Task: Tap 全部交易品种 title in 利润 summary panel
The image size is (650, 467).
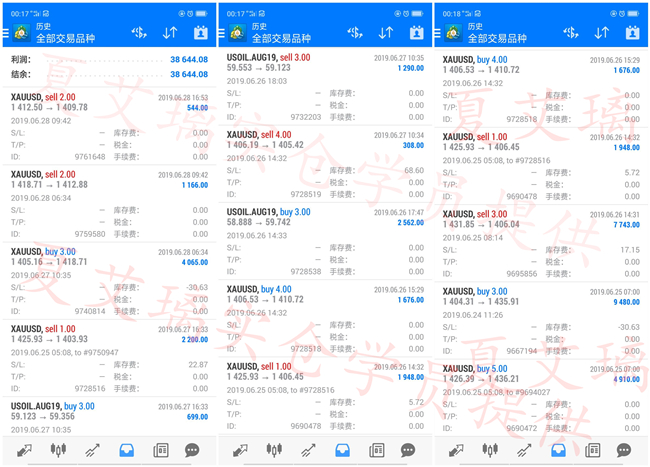Action: [x=65, y=39]
